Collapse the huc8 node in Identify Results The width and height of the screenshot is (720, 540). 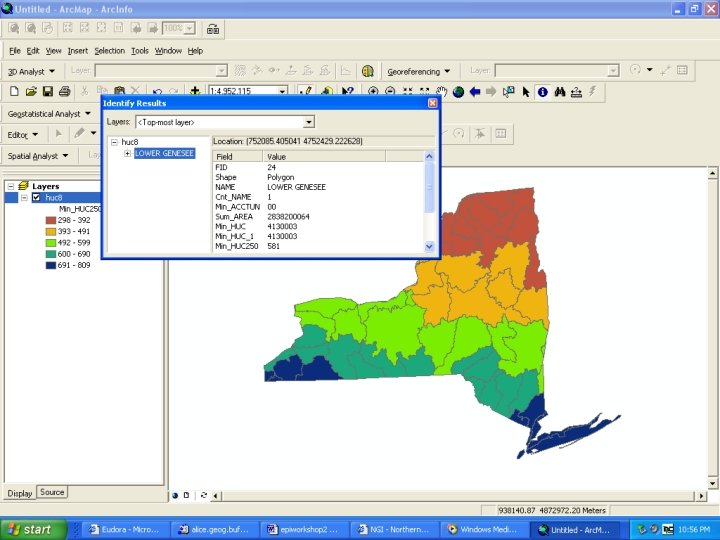[115, 142]
